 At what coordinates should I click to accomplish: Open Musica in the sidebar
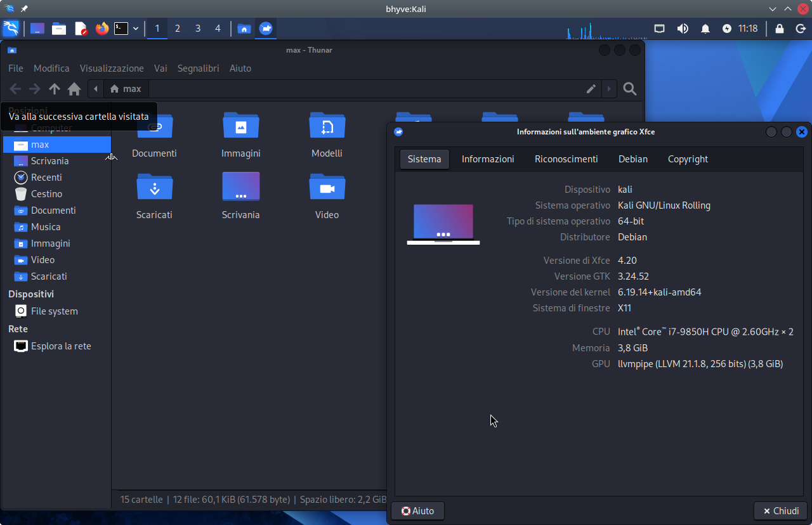(x=57, y=227)
